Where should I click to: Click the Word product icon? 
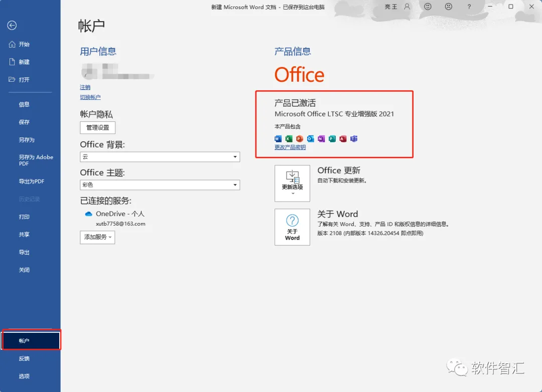[278, 139]
